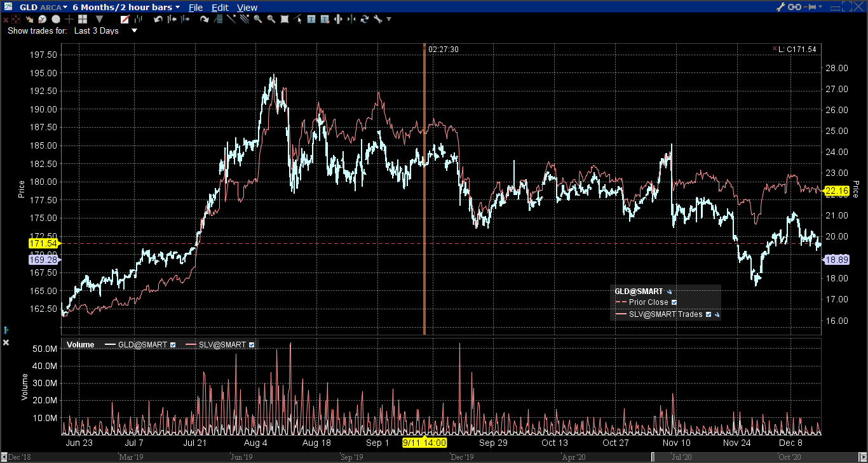Image resolution: width=868 pixels, height=463 pixels.
Task: Open chart settings wrench in toolbar
Action: click(378, 19)
